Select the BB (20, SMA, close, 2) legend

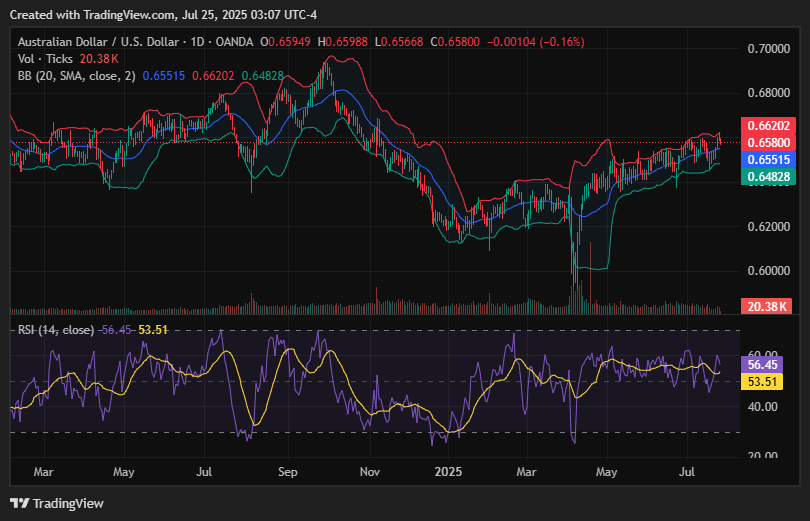point(76,76)
